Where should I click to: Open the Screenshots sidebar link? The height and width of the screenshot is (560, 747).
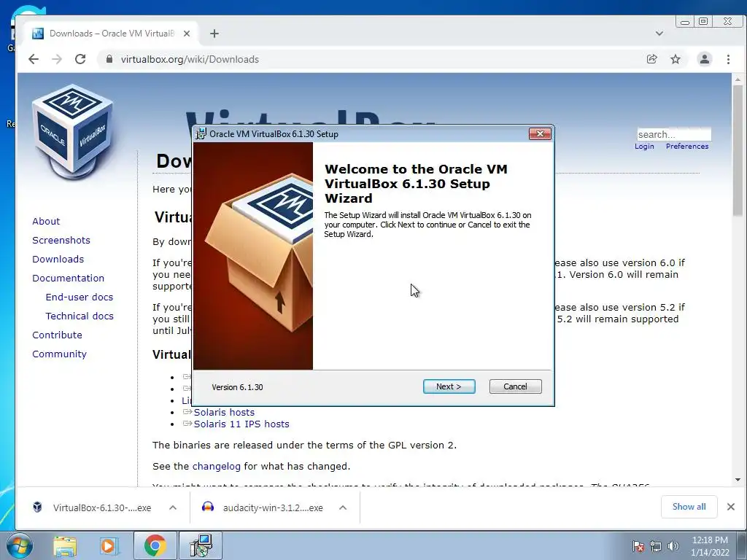coord(61,241)
